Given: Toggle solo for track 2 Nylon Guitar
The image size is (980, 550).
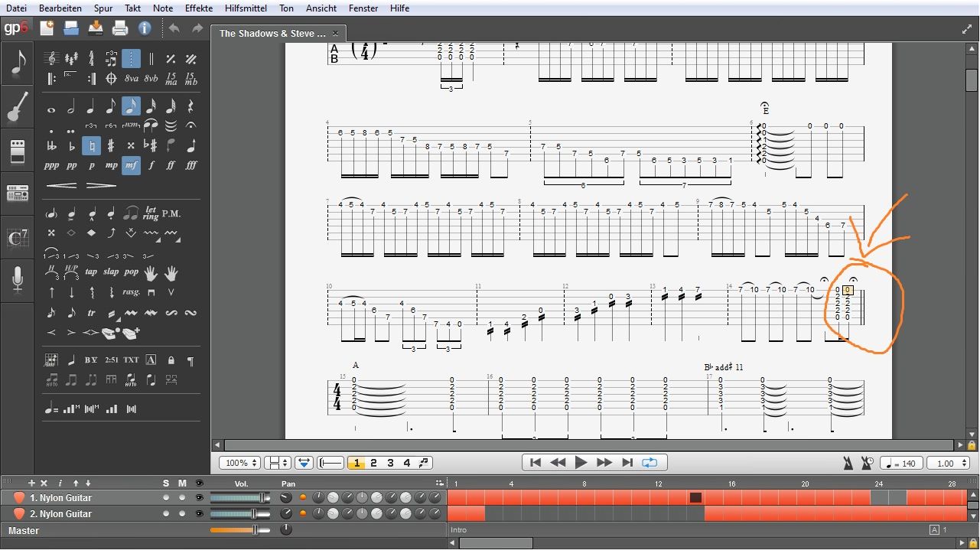Looking at the screenshot, I should 166,514.
